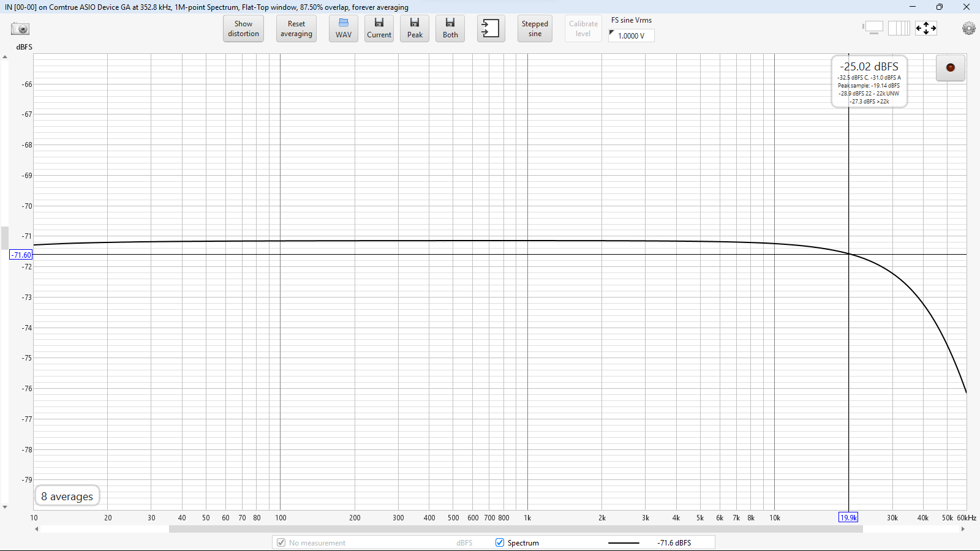
Task: Click the vertical scroll up arrow
Action: pyautogui.click(x=5, y=57)
